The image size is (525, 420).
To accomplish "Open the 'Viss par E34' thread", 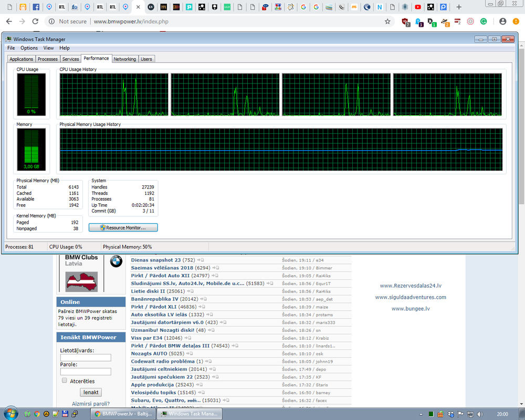I will pos(146,338).
